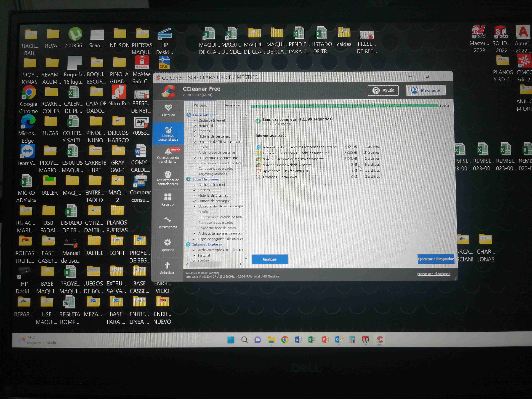
Task: Select the uTorrent 700356 desktop icon
Action: point(75,38)
